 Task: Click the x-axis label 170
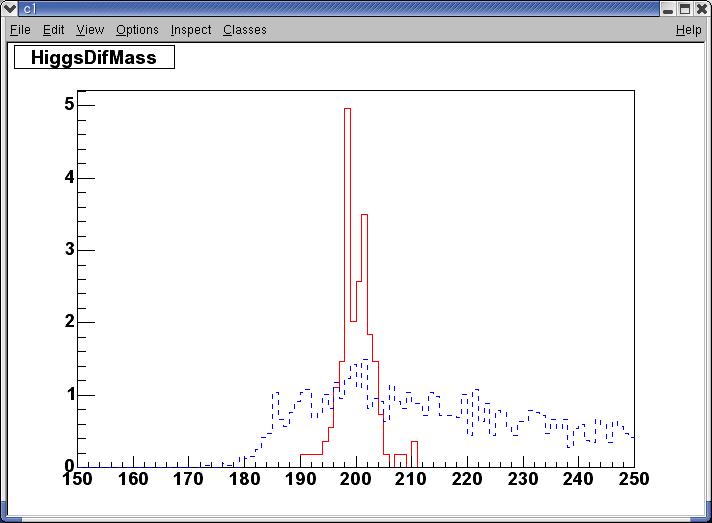click(188, 479)
